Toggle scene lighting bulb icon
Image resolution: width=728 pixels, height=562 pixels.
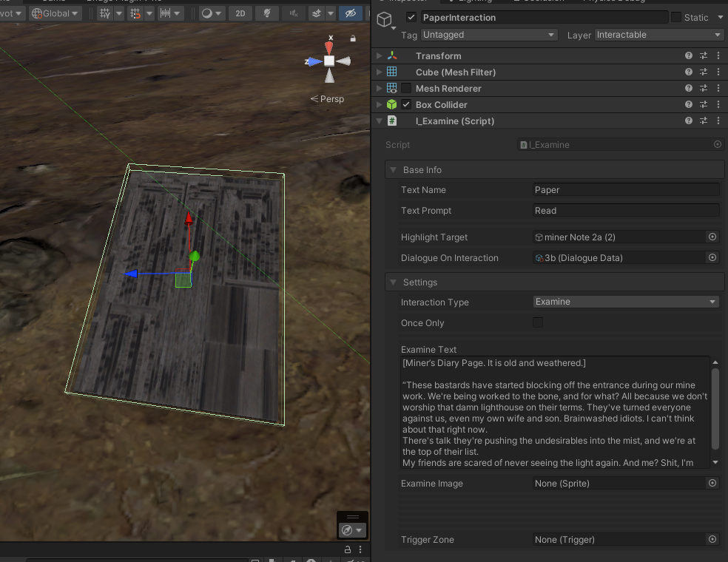pyautogui.click(x=267, y=13)
